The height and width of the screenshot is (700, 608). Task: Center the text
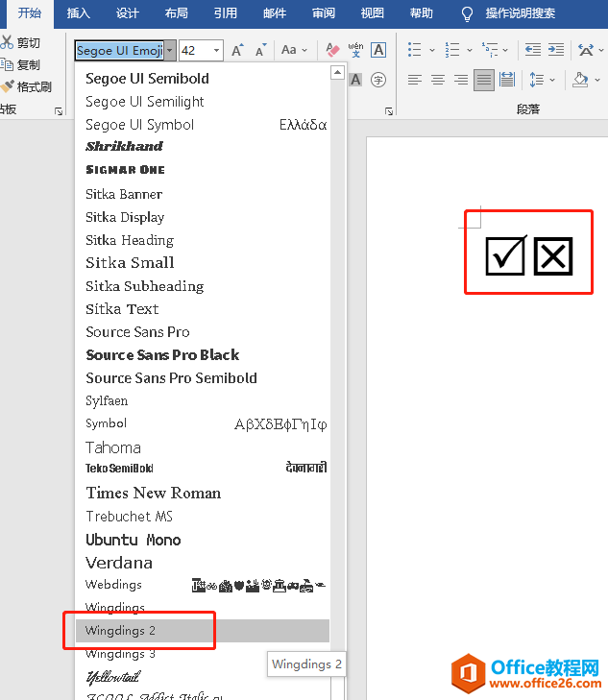(438, 80)
